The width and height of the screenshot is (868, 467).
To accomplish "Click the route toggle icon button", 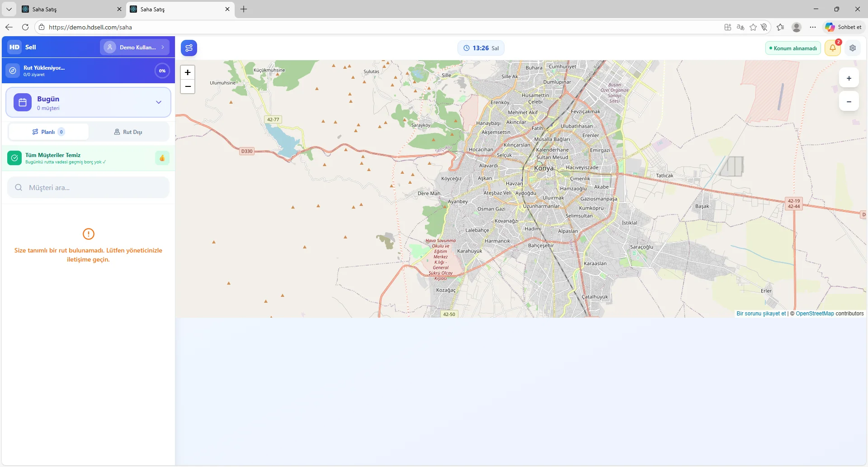I will pyautogui.click(x=189, y=48).
